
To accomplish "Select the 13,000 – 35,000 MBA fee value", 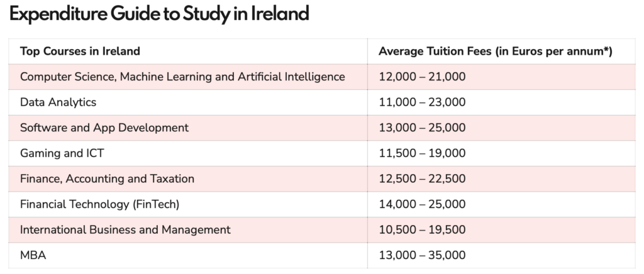I will coord(422,255).
